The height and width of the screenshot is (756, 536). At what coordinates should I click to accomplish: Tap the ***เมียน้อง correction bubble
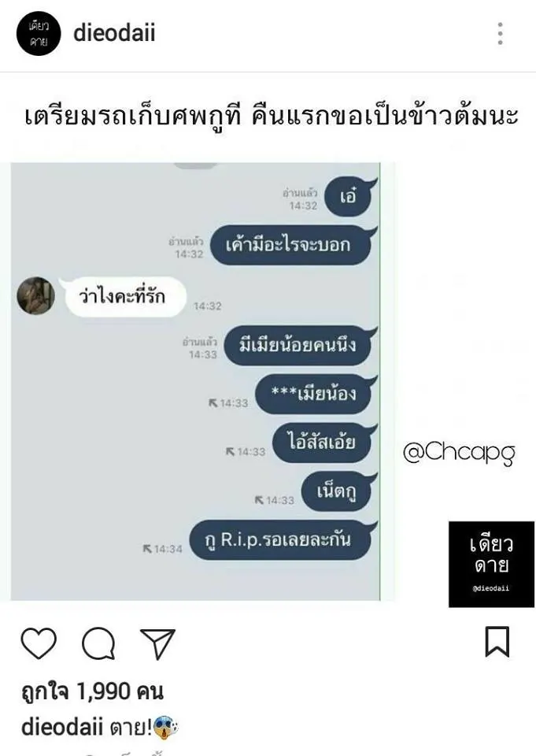(315, 394)
